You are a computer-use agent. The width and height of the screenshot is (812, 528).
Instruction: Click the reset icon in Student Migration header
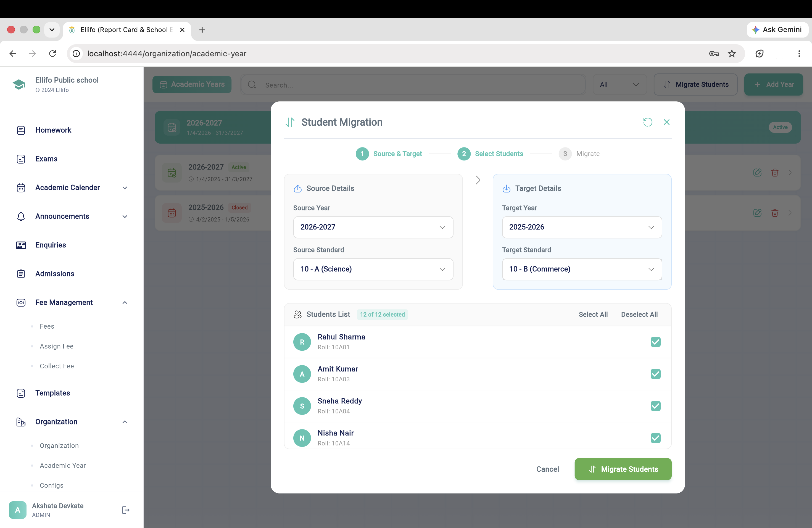pos(648,122)
